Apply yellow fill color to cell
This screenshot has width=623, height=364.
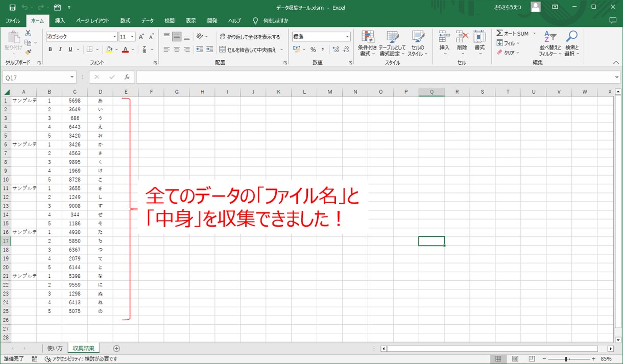[x=109, y=50]
